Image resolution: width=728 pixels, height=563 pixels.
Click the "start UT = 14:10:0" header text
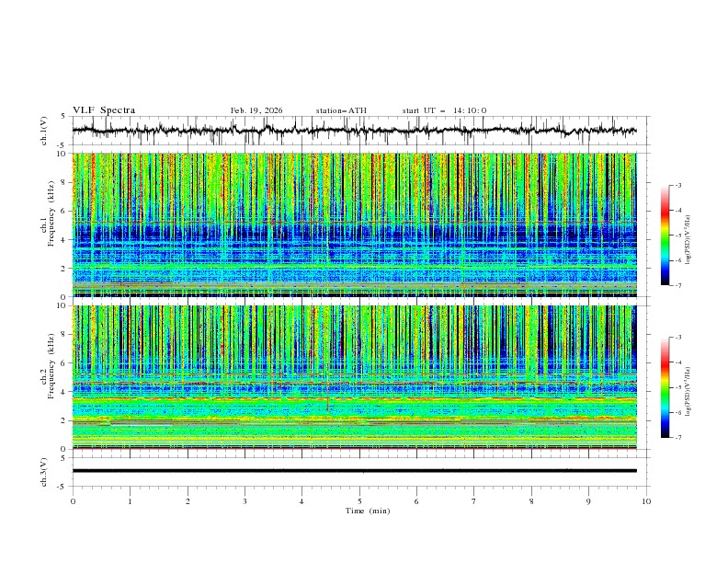(444, 110)
